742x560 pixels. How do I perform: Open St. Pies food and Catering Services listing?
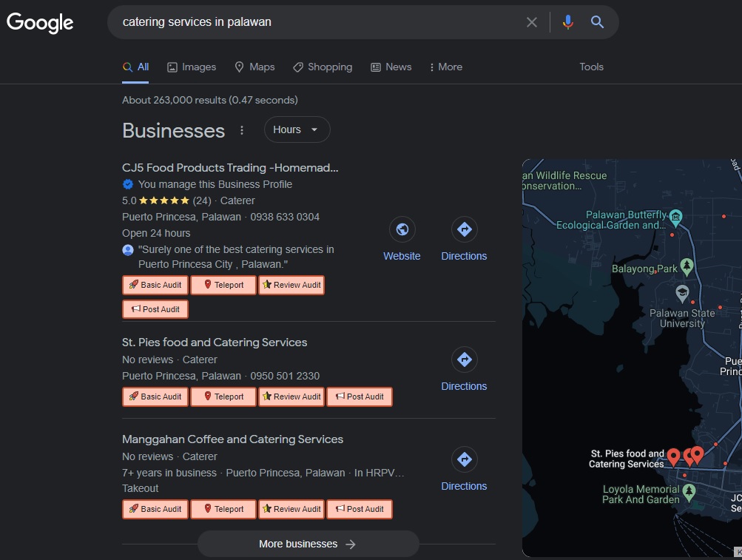(x=215, y=343)
